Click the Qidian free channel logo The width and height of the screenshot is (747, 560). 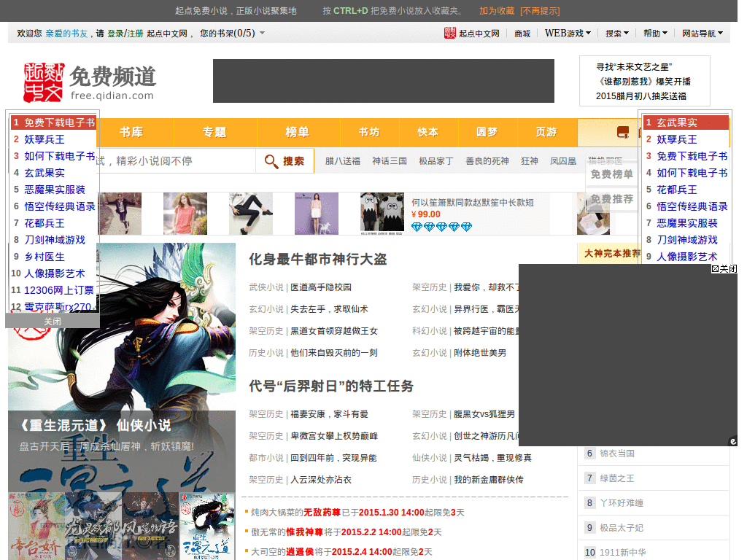click(89, 82)
